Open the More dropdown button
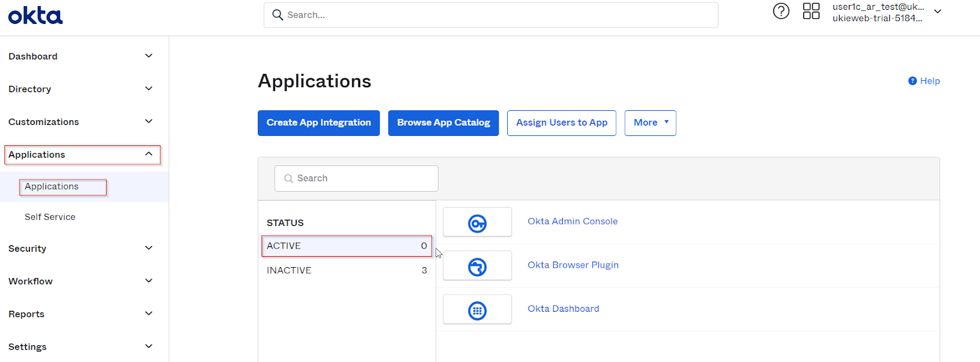980x362 pixels. tap(650, 123)
